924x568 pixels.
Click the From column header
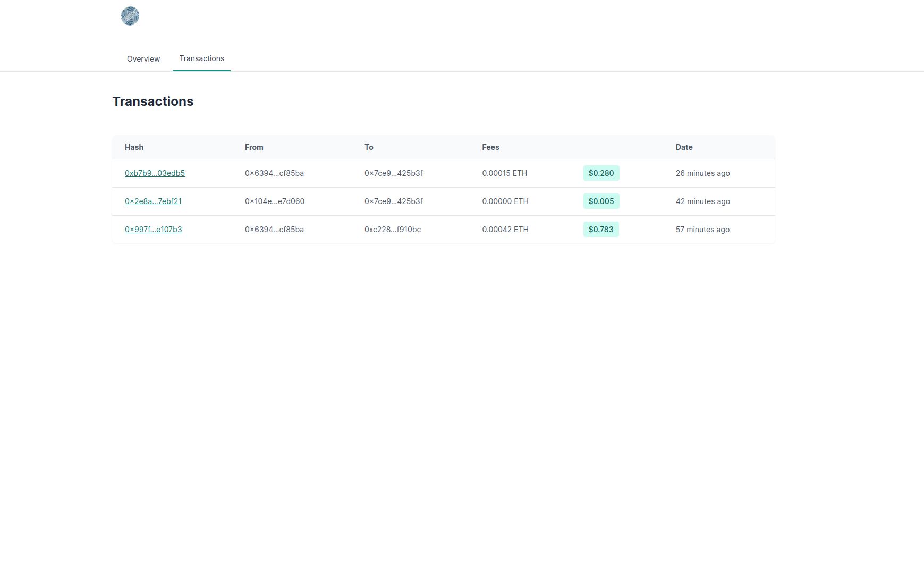254,147
